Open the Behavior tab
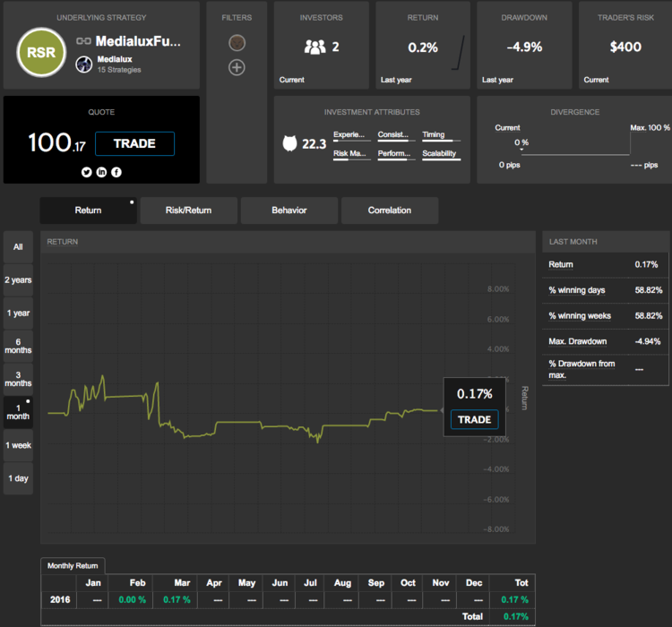672x627 pixels. (289, 210)
